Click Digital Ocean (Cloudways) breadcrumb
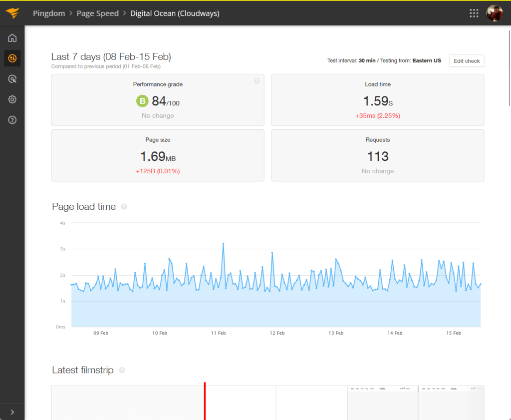 (175, 13)
